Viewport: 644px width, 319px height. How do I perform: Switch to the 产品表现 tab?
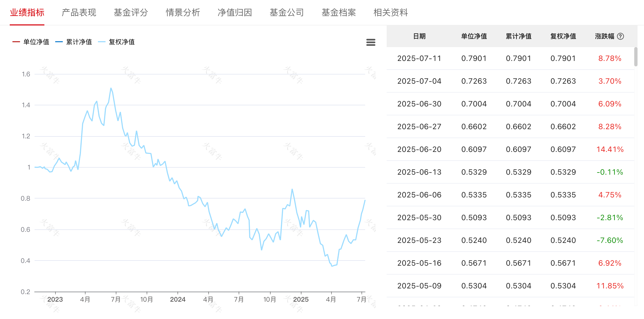[x=79, y=12]
